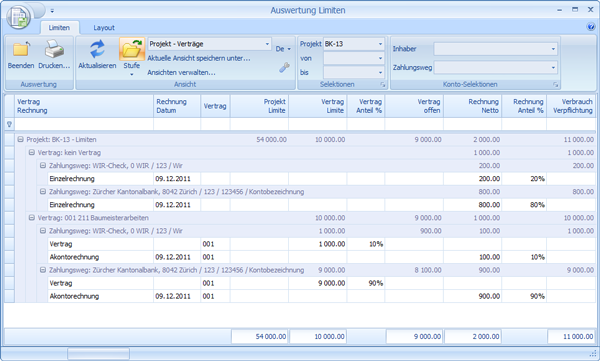600x361 pixels.
Task: Open quick access toolbar customize arrow
Action: (x=52, y=11)
